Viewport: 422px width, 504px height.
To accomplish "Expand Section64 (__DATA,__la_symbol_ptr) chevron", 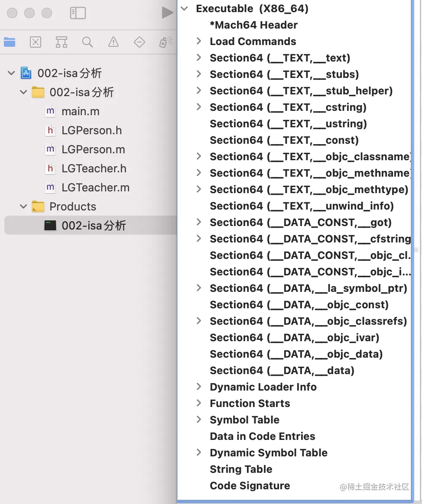I will click(x=199, y=288).
